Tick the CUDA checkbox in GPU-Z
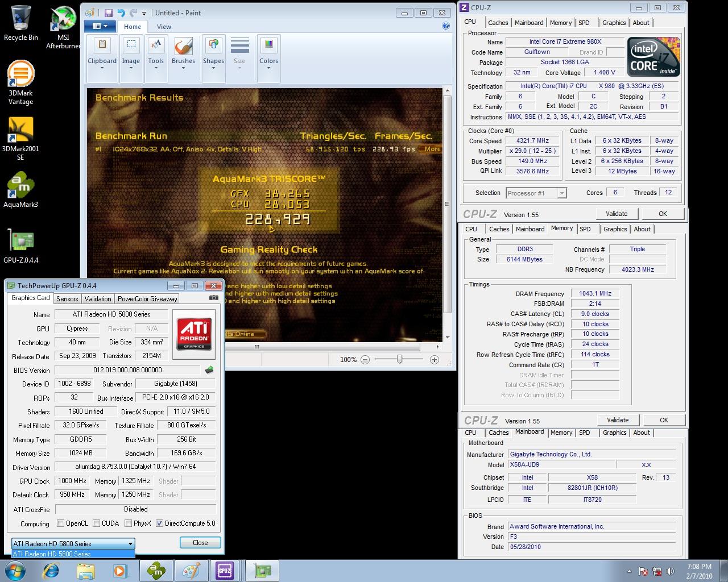Image resolution: width=728 pixels, height=582 pixels. [x=97, y=523]
